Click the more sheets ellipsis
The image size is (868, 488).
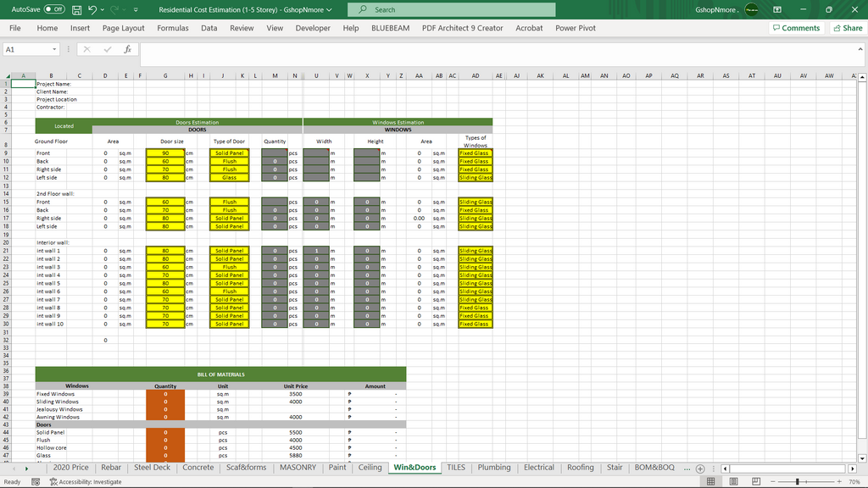point(687,469)
